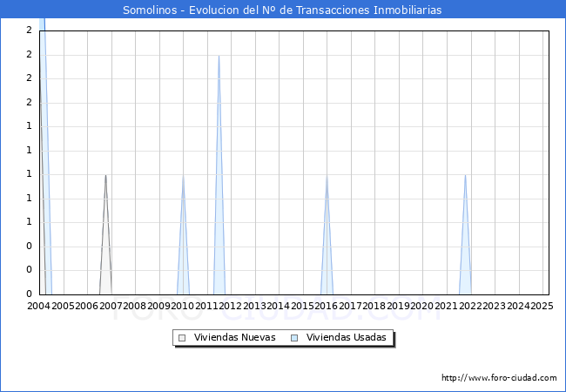Click the 2008 x-axis label
The width and height of the screenshot is (566, 392).
click(134, 306)
